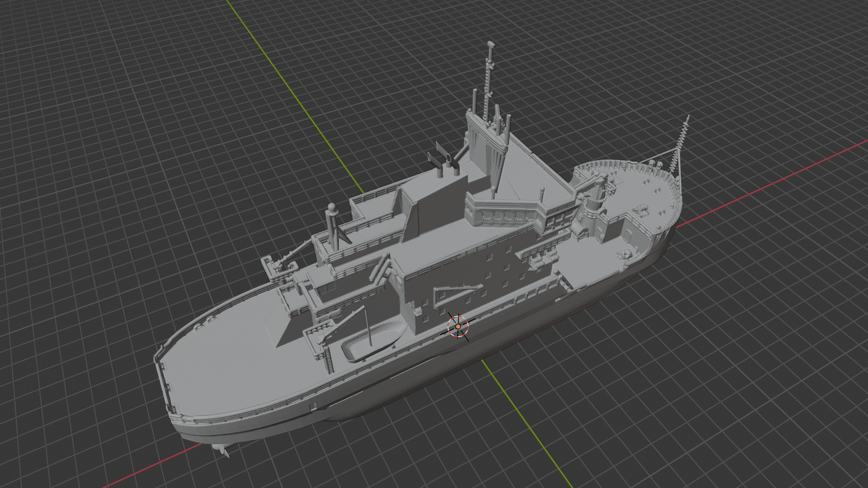Select the propeller under the ship's stern
The image size is (868, 488).
[221, 450]
